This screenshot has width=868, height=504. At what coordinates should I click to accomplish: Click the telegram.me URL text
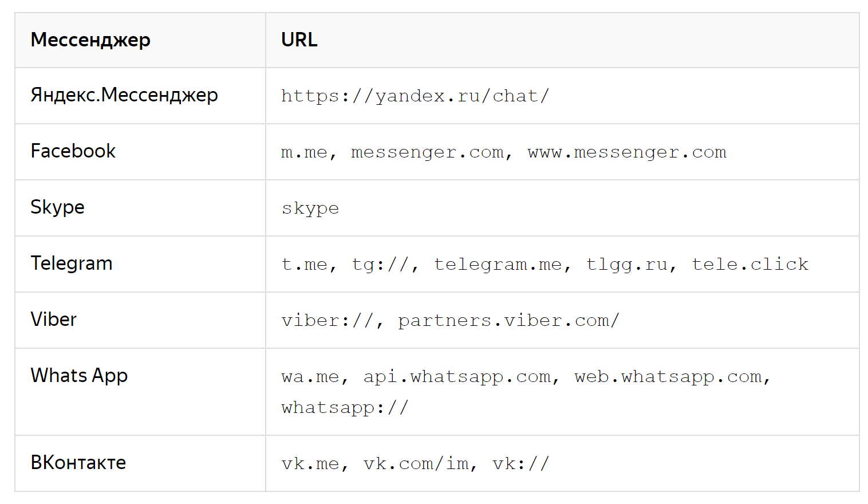point(498,265)
